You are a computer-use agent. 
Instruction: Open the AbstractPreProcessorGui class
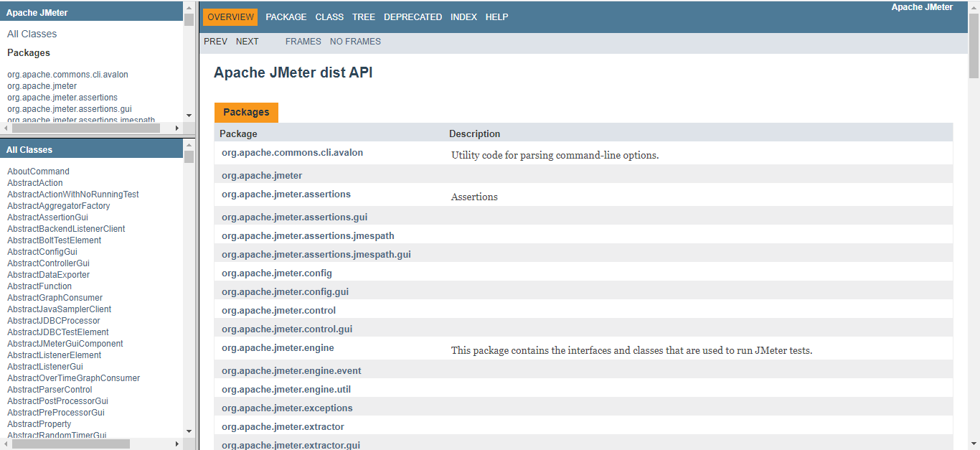coord(56,413)
